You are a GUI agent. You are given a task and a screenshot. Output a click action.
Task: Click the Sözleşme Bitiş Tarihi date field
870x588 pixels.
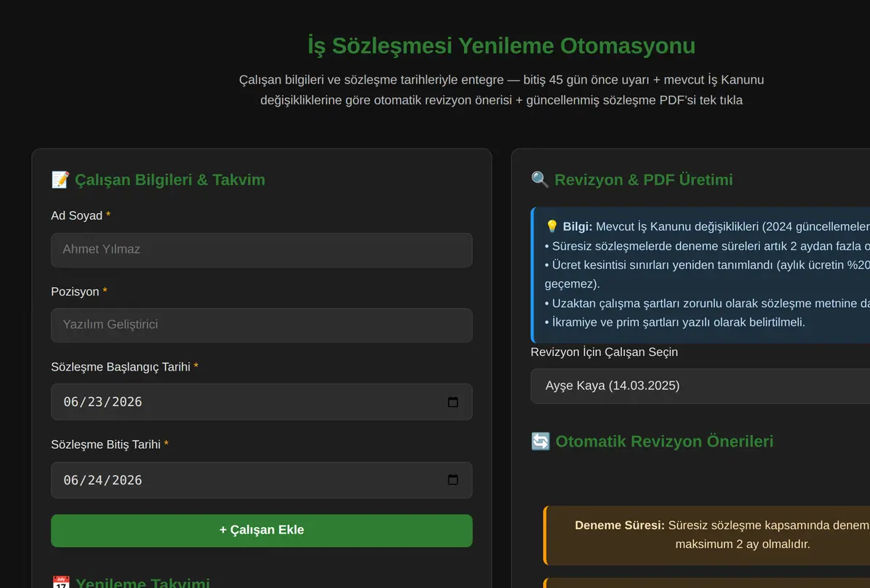pyautogui.click(x=262, y=480)
